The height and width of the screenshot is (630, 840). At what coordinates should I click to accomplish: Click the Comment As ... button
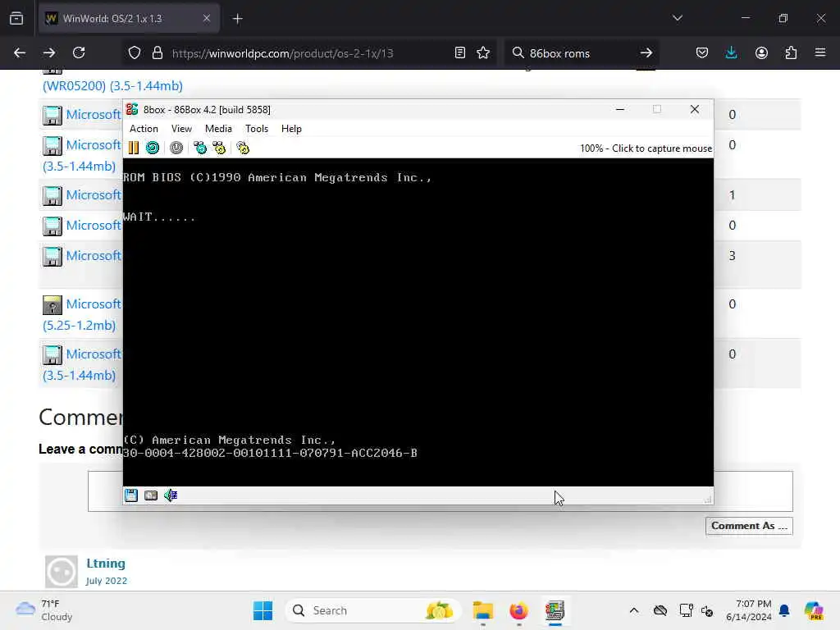(x=749, y=526)
